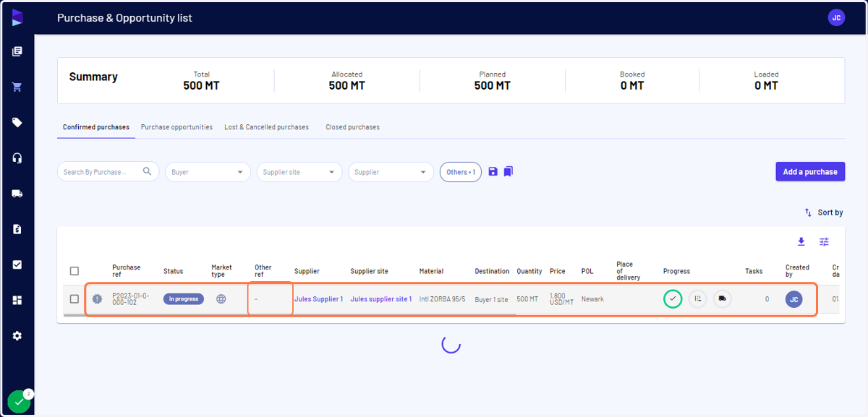Save current filters with floppy icon
The height and width of the screenshot is (417, 868).
pyautogui.click(x=493, y=171)
